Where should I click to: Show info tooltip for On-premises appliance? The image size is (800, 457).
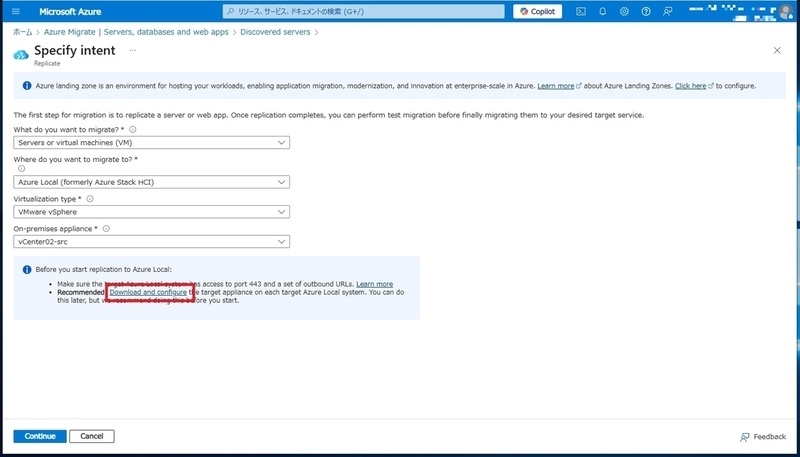coord(106,228)
